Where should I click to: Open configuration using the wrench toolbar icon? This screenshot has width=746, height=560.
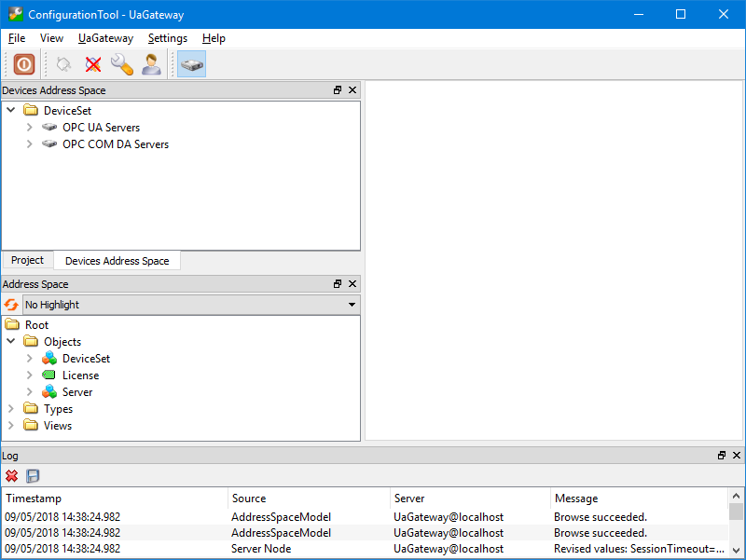(x=121, y=64)
